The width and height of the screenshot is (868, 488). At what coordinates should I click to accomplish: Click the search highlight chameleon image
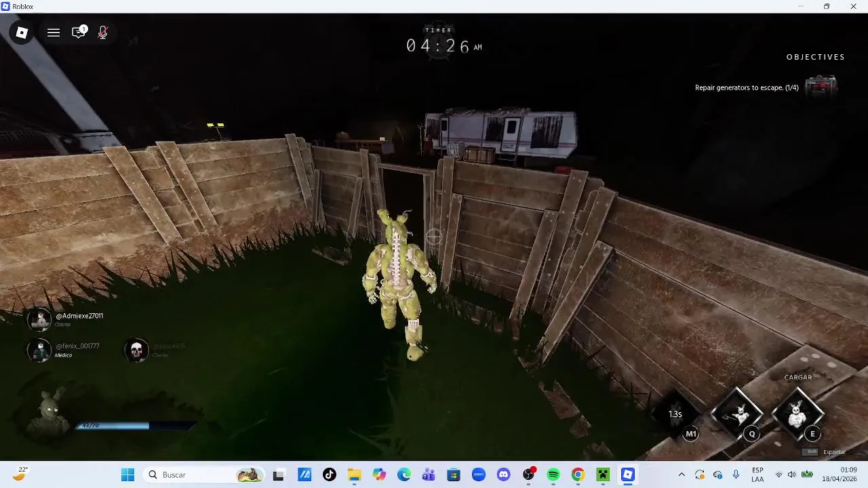(x=250, y=474)
